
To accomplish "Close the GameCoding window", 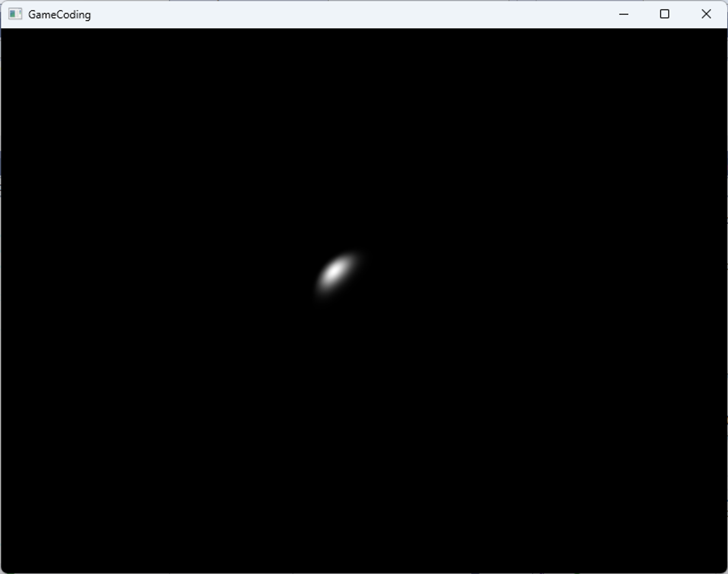I will point(706,14).
